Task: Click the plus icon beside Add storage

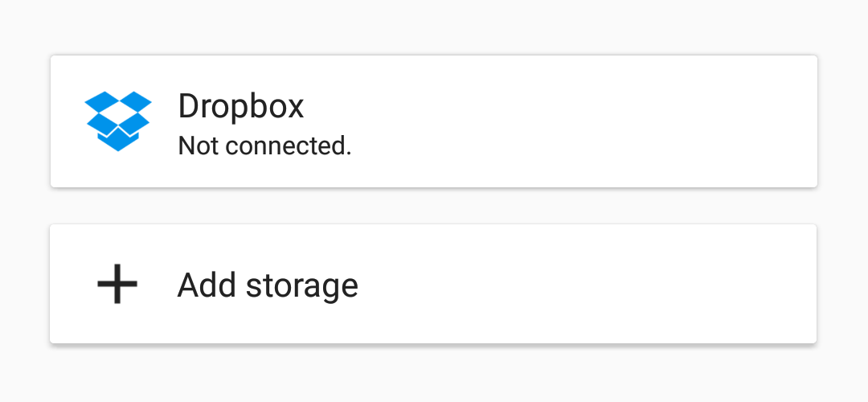Action: click(117, 284)
